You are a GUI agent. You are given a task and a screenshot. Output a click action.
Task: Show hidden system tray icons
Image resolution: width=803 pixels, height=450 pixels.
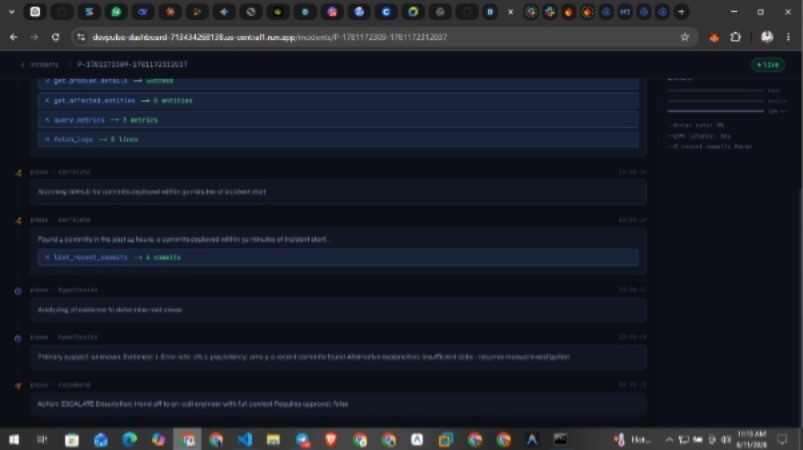[669, 439]
